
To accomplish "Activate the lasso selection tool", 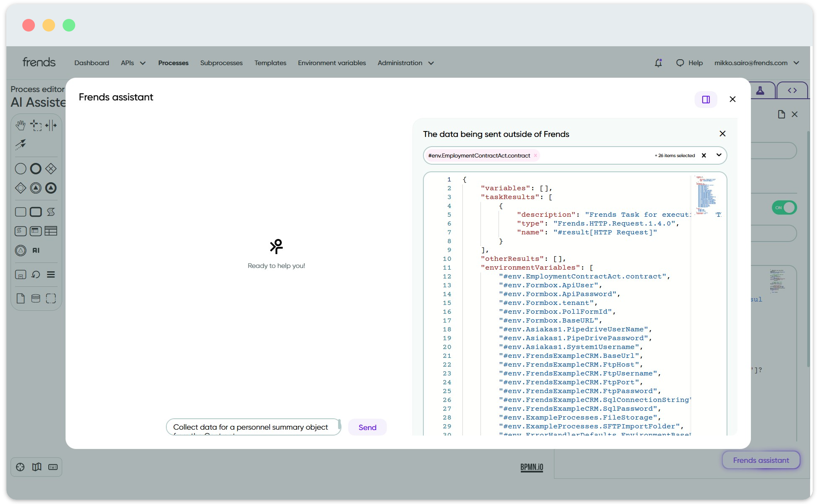I will click(x=36, y=125).
